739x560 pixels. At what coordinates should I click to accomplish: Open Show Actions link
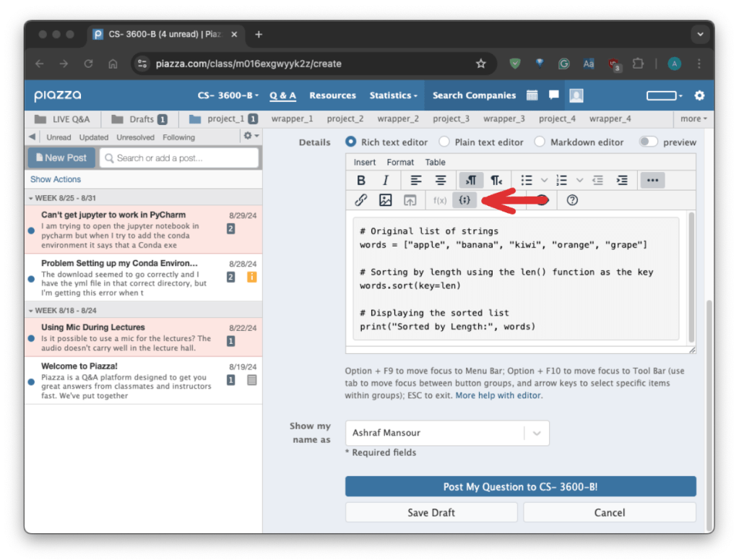(55, 179)
